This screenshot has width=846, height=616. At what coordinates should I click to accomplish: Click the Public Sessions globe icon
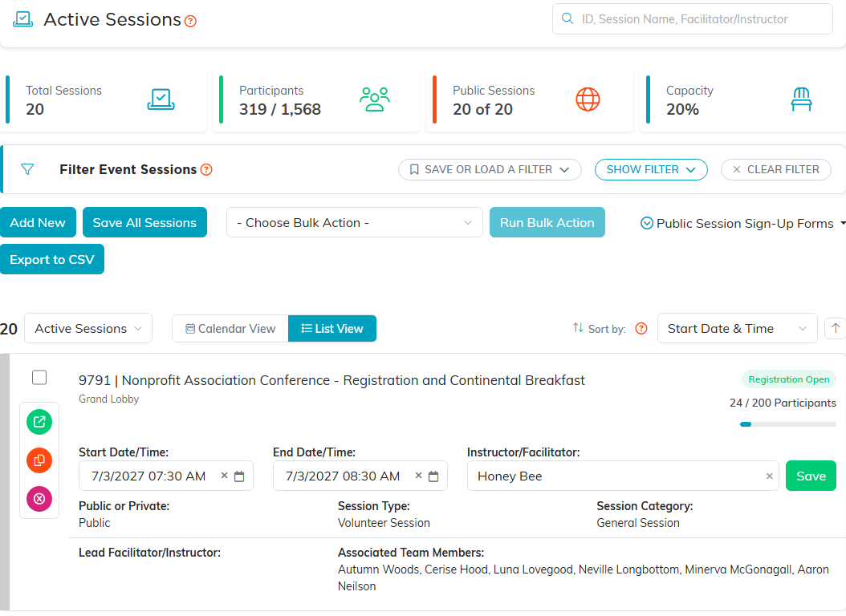click(588, 99)
